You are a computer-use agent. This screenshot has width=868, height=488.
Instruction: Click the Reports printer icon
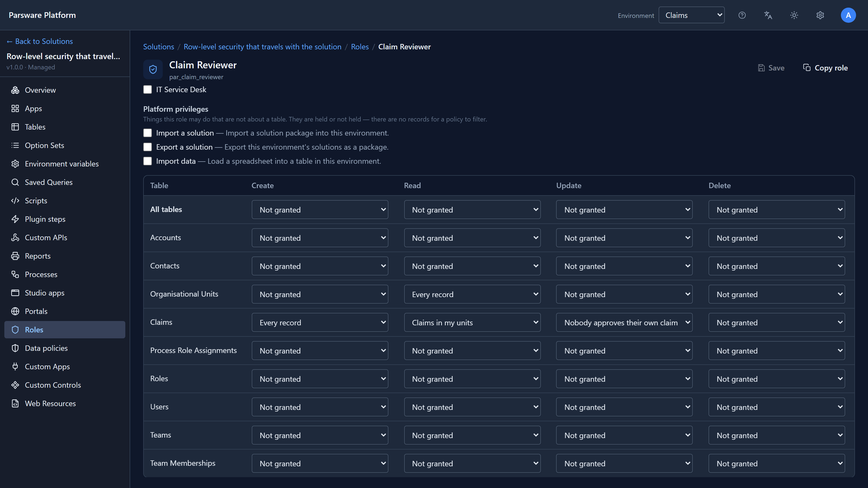pyautogui.click(x=15, y=256)
